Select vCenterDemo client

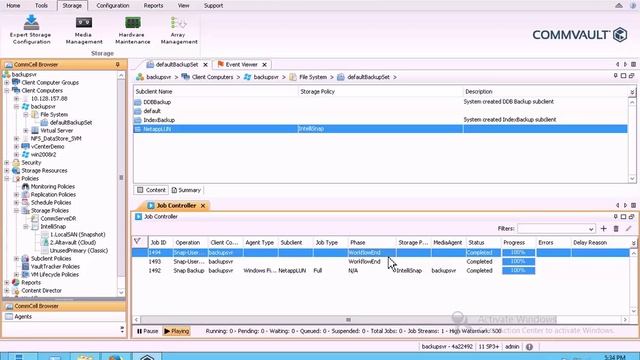coord(47,147)
